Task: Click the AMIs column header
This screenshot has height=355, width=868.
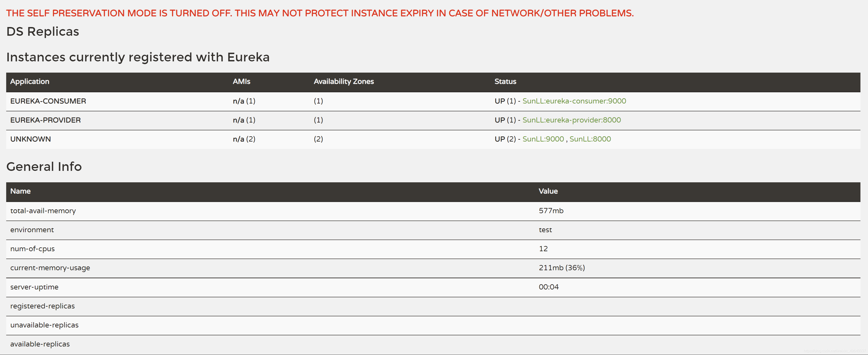Action: (x=242, y=82)
